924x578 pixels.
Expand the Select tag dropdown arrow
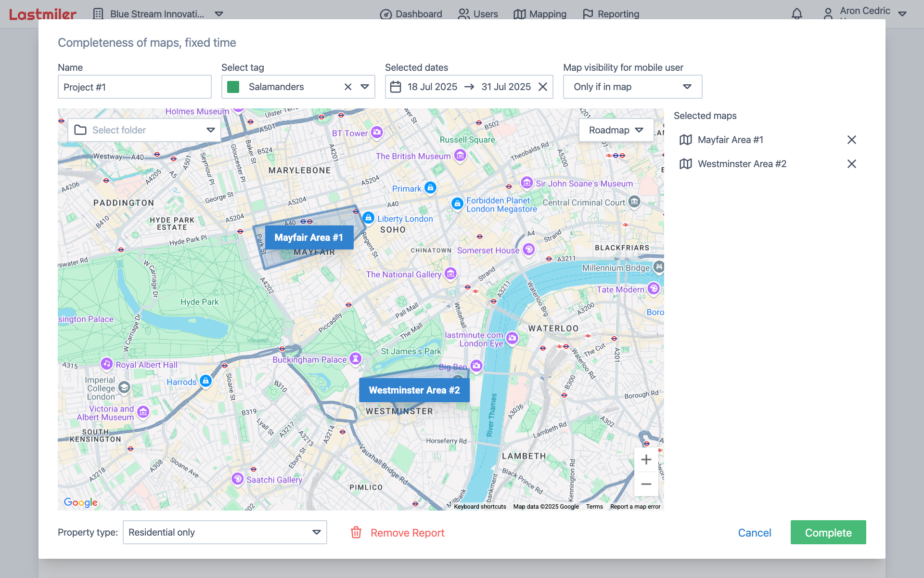pyautogui.click(x=365, y=87)
